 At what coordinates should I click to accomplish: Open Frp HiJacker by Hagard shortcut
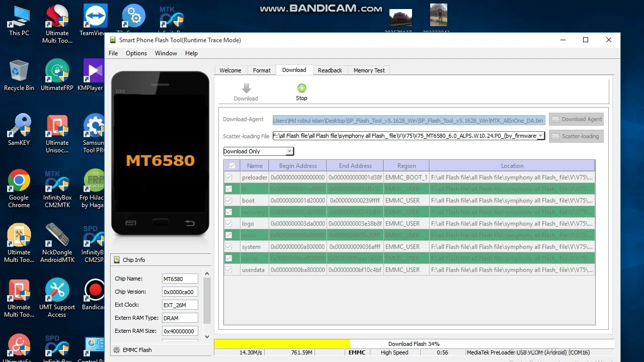(93, 189)
